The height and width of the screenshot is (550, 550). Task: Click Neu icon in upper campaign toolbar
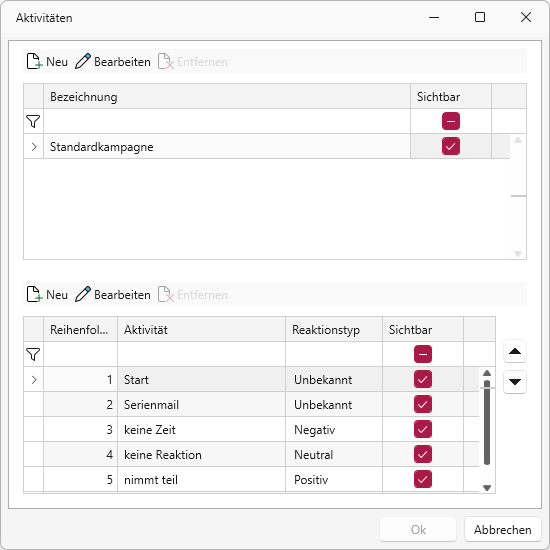34,61
